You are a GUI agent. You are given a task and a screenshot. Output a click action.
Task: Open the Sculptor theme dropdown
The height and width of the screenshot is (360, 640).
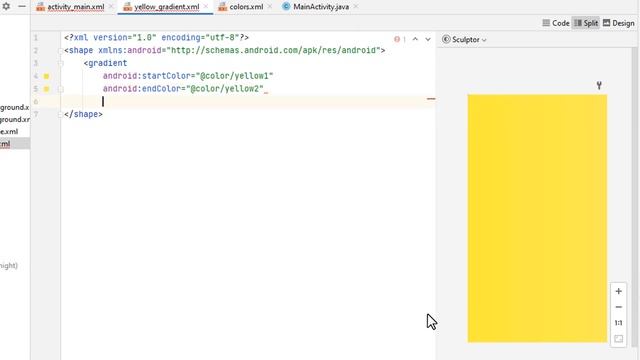pos(464,40)
